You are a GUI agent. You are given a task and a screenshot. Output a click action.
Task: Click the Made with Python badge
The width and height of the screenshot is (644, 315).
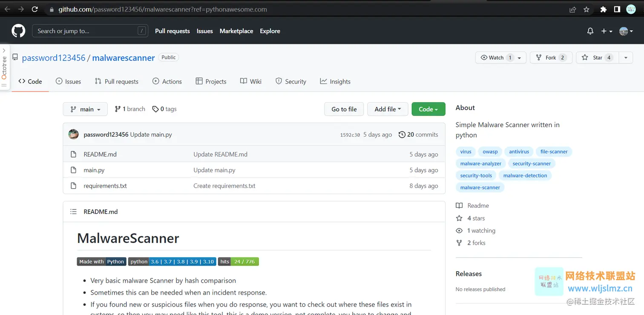click(x=102, y=262)
